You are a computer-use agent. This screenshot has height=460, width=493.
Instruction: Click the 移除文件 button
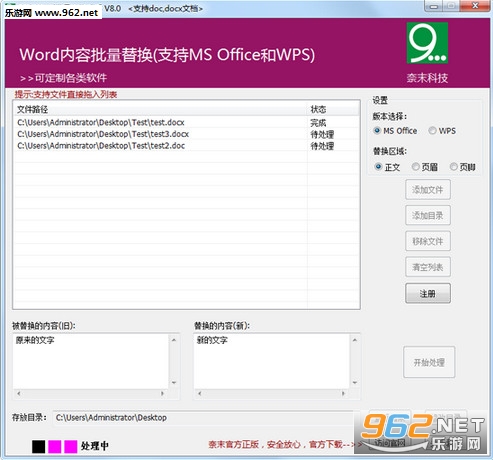tap(428, 241)
